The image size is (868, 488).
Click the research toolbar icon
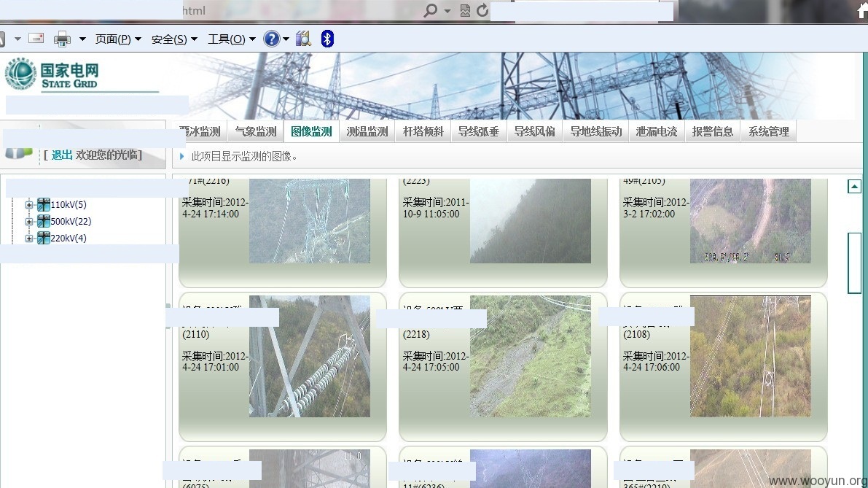[x=303, y=39]
